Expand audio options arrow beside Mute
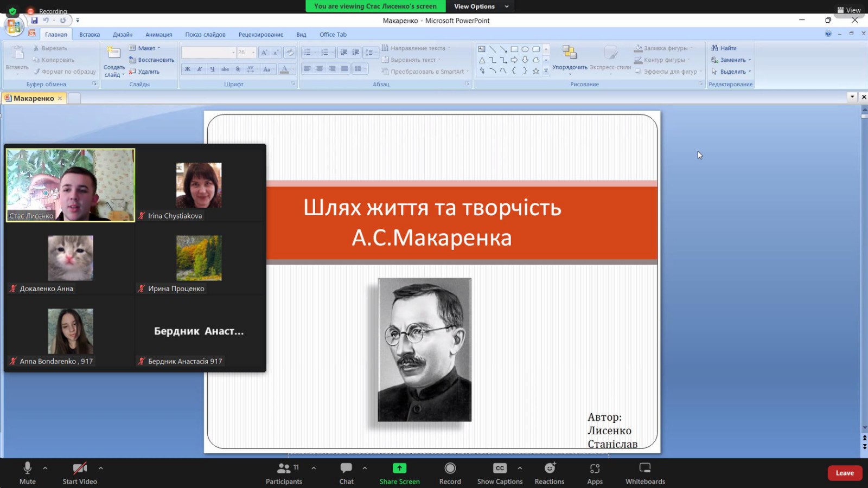This screenshot has height=488, width=868. [x=45, y=468]
